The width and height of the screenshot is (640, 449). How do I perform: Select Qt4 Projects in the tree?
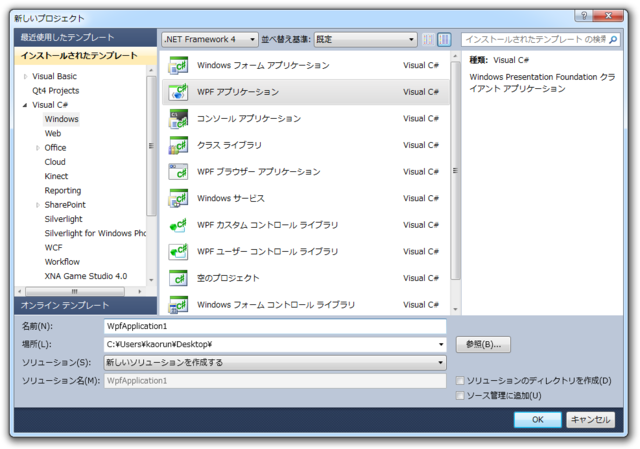56,91
